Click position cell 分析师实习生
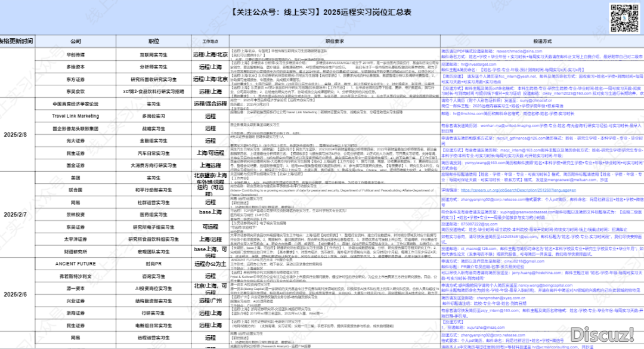The height and width of the screenshot is (349, 644). point(154,67)
